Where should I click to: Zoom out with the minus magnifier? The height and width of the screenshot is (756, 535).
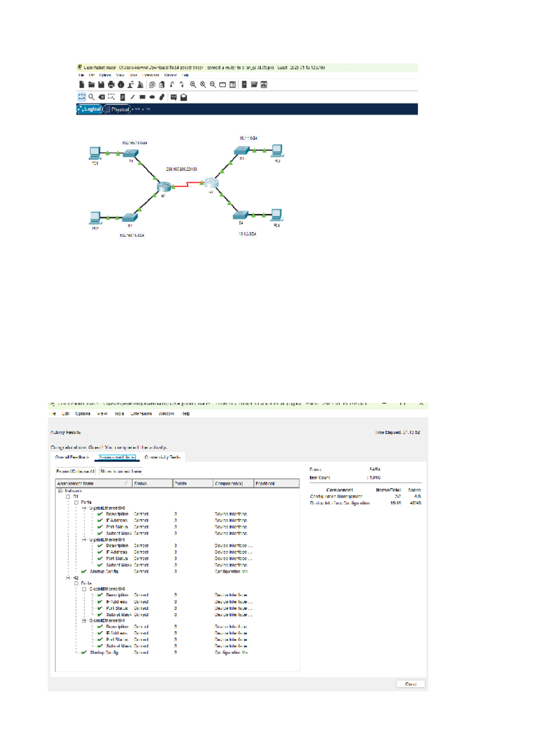point(213,84)
